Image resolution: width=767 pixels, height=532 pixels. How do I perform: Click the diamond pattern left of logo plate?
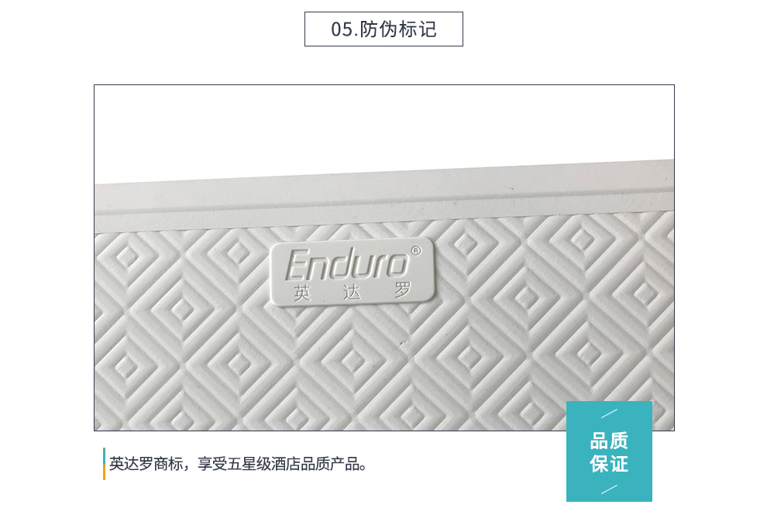pos(181,308)
